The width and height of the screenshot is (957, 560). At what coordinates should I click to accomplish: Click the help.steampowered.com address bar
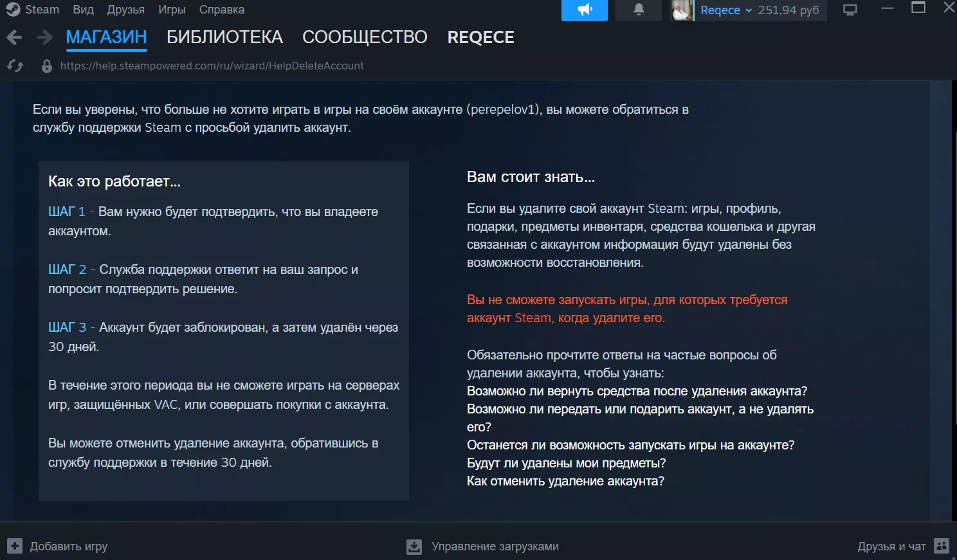pos(212,66)
